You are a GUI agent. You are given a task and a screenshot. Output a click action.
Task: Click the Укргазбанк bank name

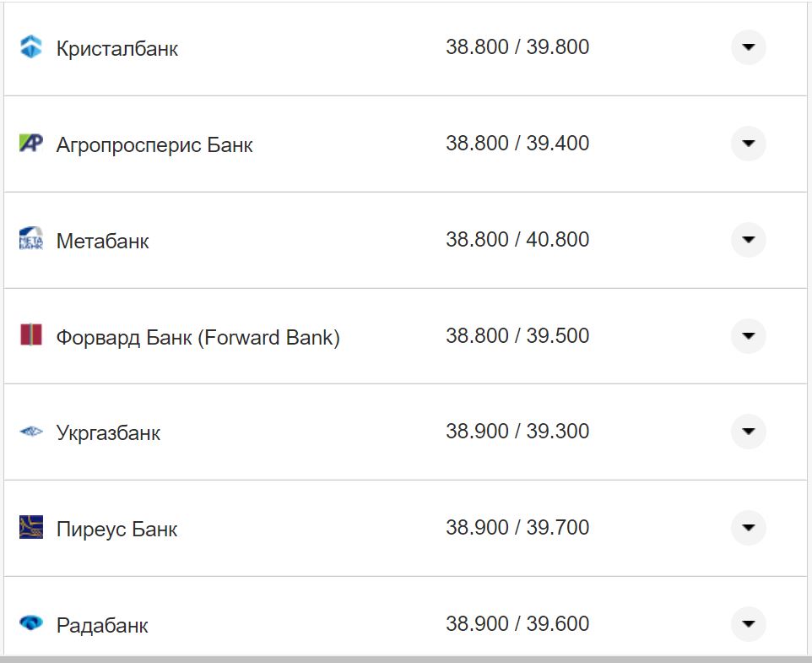pos(108,433)
